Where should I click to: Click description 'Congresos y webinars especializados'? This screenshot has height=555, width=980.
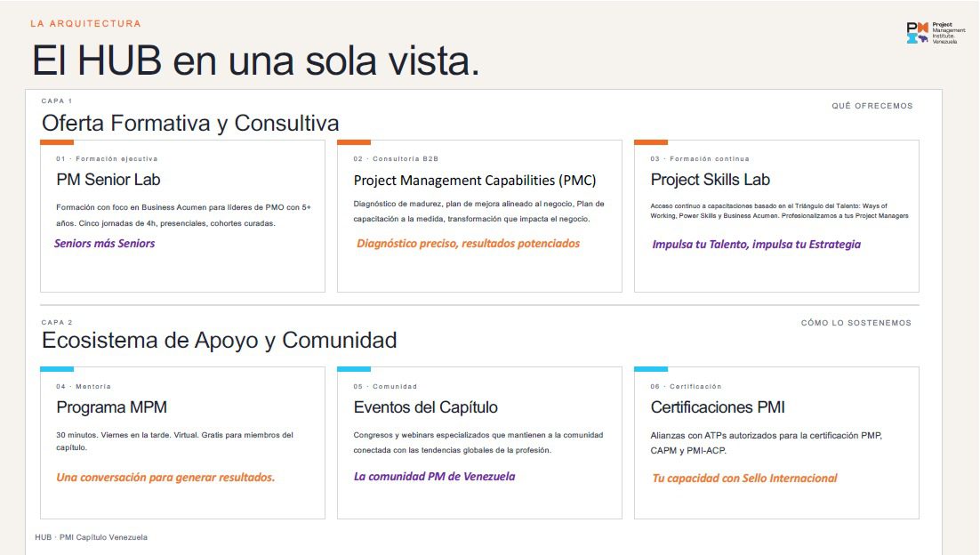(x=478, y=443)
